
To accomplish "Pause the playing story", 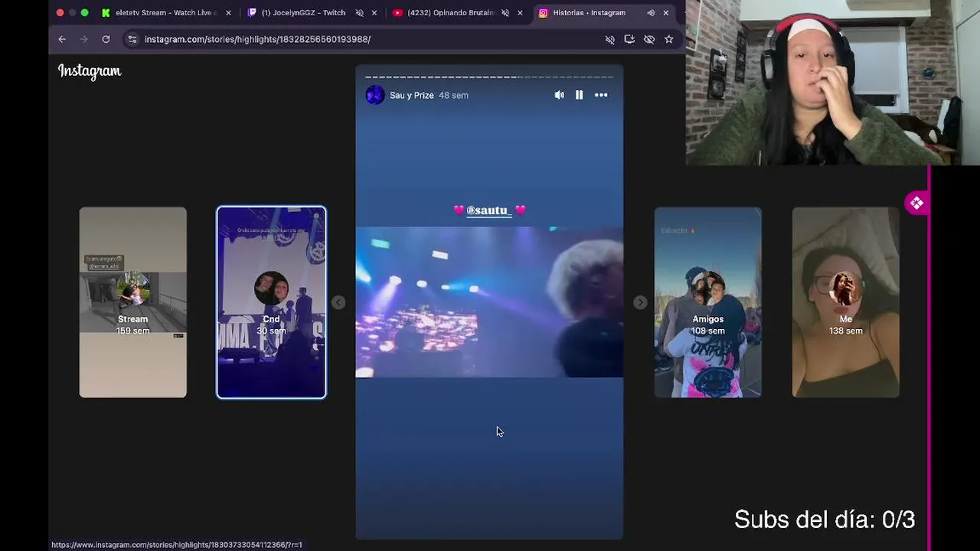I will point(579,95).
